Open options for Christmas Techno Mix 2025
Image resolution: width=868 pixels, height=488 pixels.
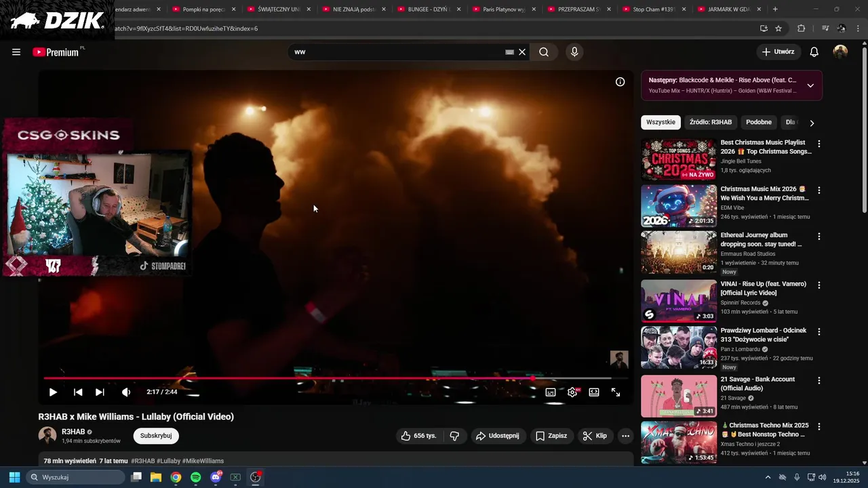point(819,427)
